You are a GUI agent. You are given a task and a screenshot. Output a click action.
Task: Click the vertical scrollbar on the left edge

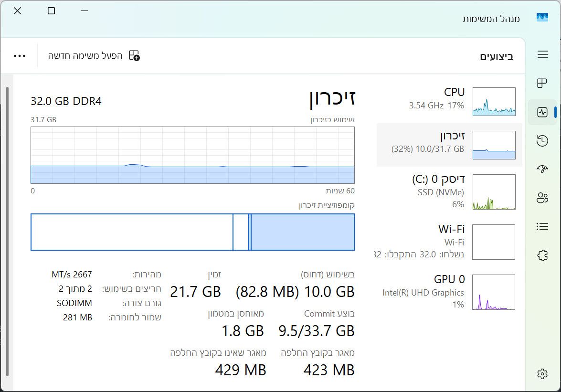click(x=7, y=232)
